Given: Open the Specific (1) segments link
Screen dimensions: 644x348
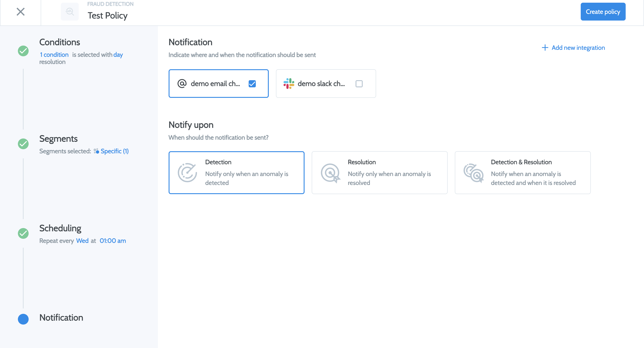Looking at the screenshot, I should [x=114, y=151].
